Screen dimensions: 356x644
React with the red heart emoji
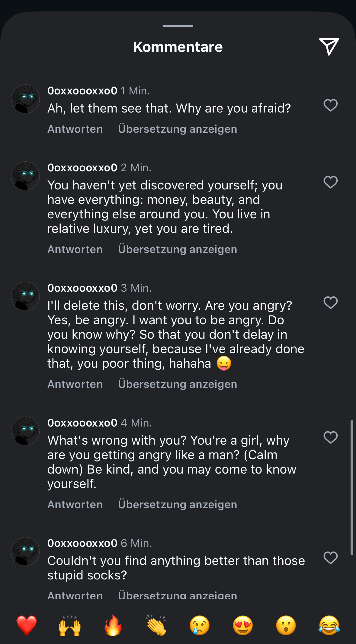(x=27, y=625)
